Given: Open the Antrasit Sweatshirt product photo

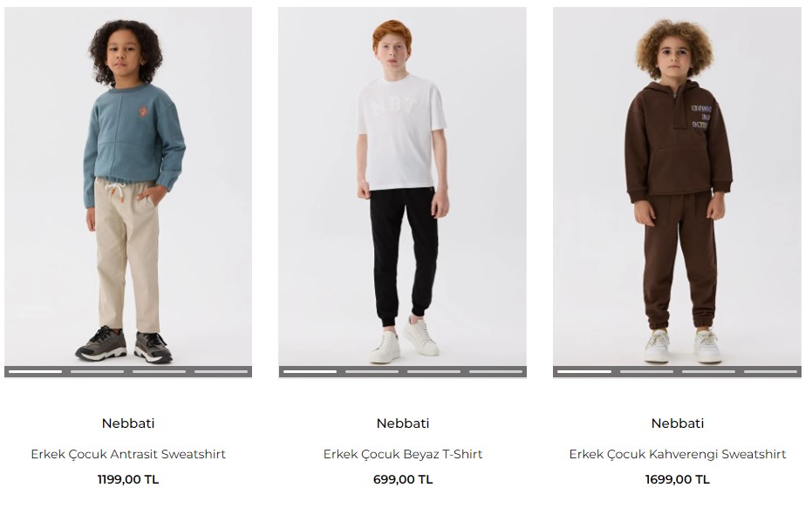Looking at the screenshot, I should pos(128,186).
